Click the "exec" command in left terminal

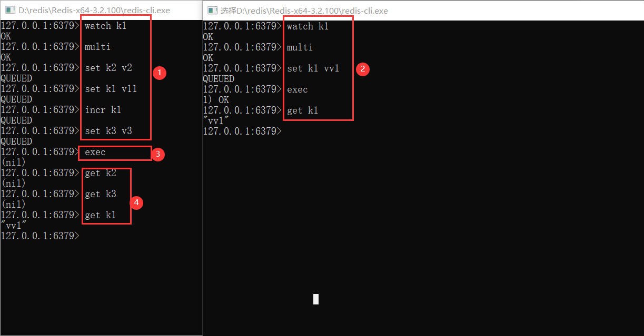click(95, 152)
